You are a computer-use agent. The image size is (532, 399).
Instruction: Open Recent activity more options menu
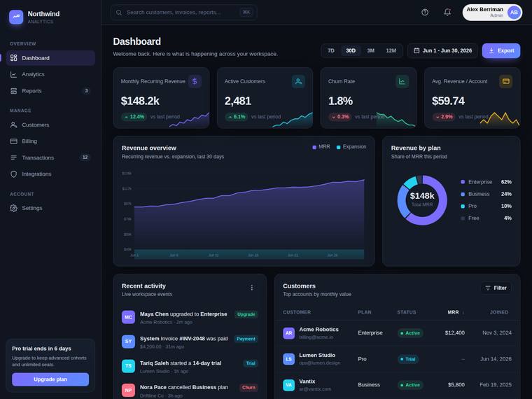(x=252, y=288)
